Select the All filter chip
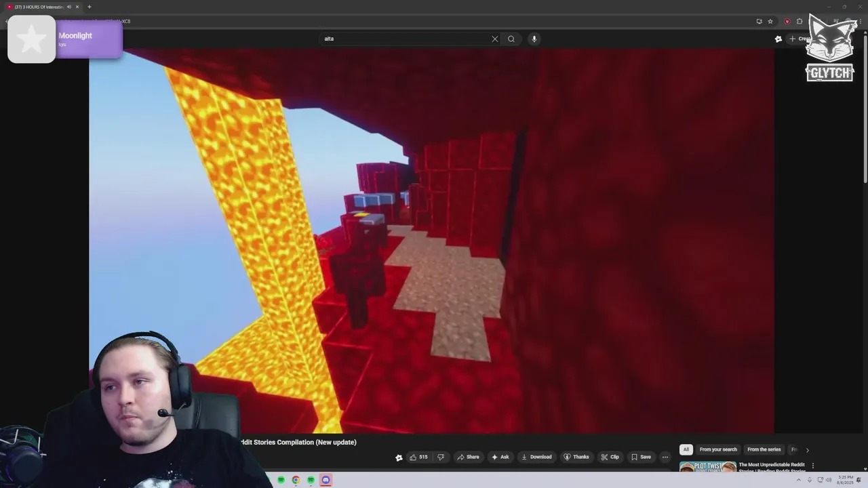 tap(686, 449)
